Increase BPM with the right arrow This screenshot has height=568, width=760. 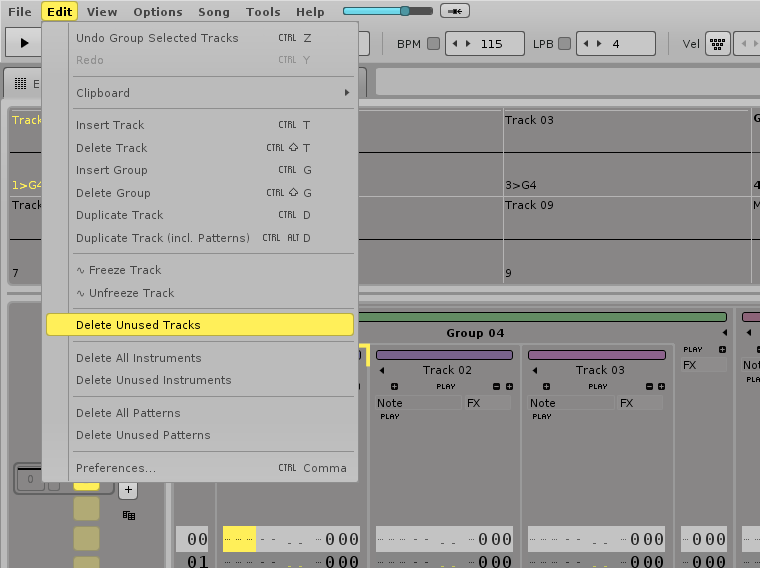coord(468,44)
